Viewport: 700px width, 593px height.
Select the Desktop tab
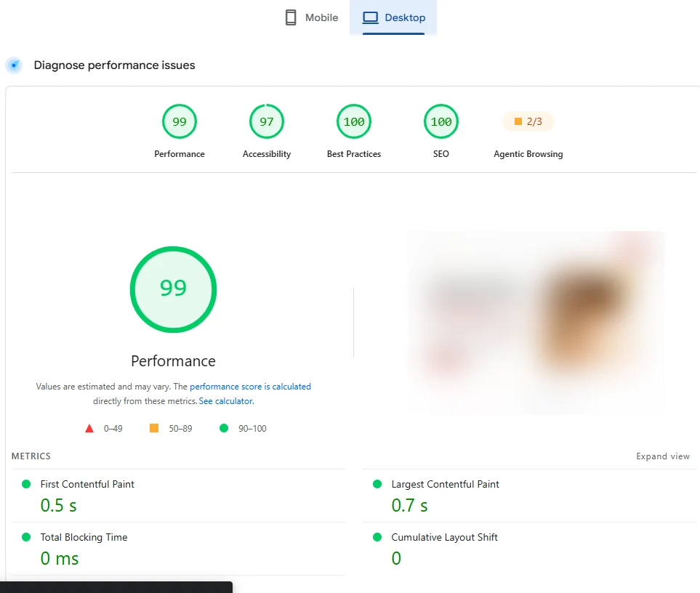[393, 17]
